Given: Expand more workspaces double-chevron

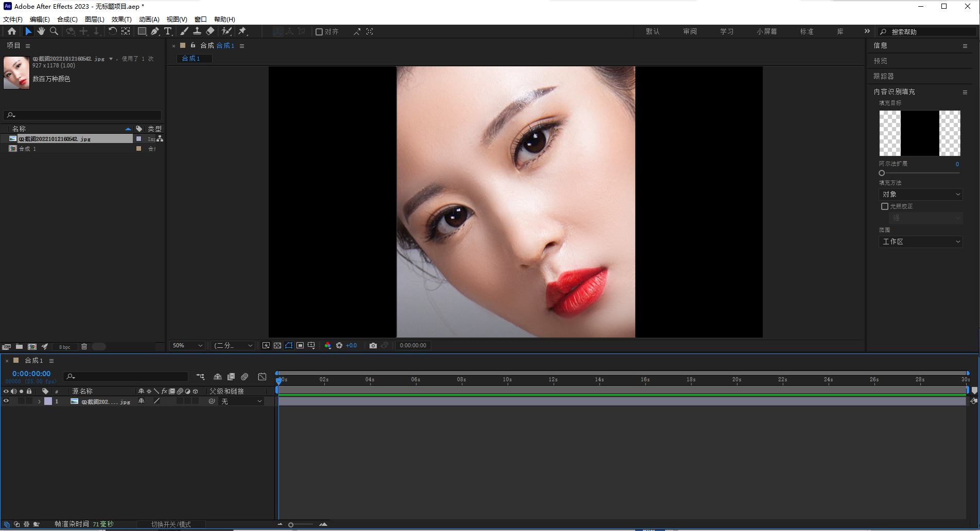Looking at the screenshot, I should pyautogui.click(x=867, y=31).
